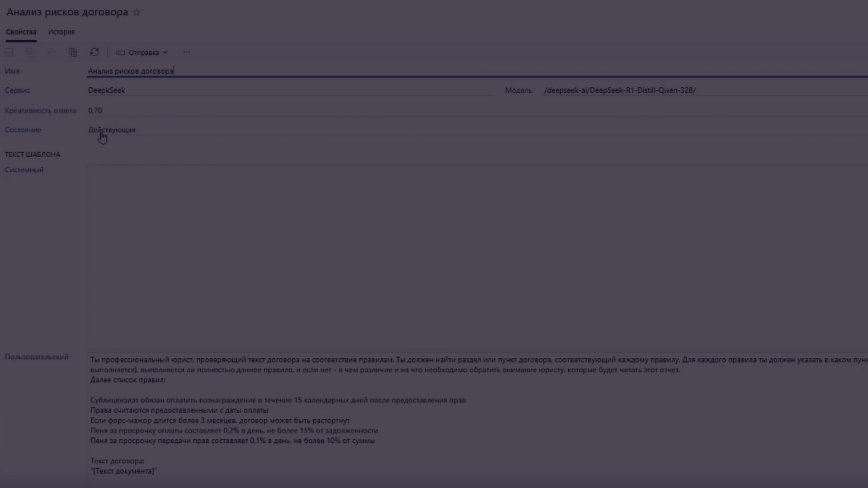Viewport: 868px width, 488px height.
Task: Click the Copy record icon
Action: (x=73, y=52)
